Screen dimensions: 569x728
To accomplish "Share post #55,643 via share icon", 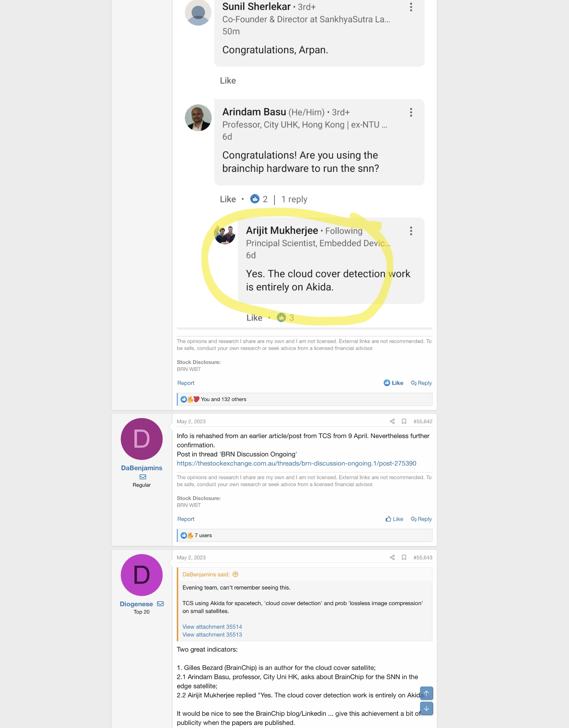I will point(392,557).
